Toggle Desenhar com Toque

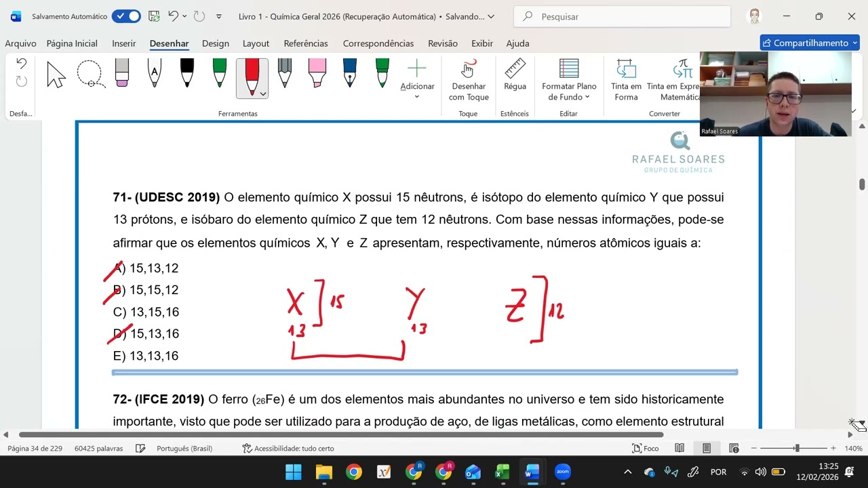(x=469, y=80)
